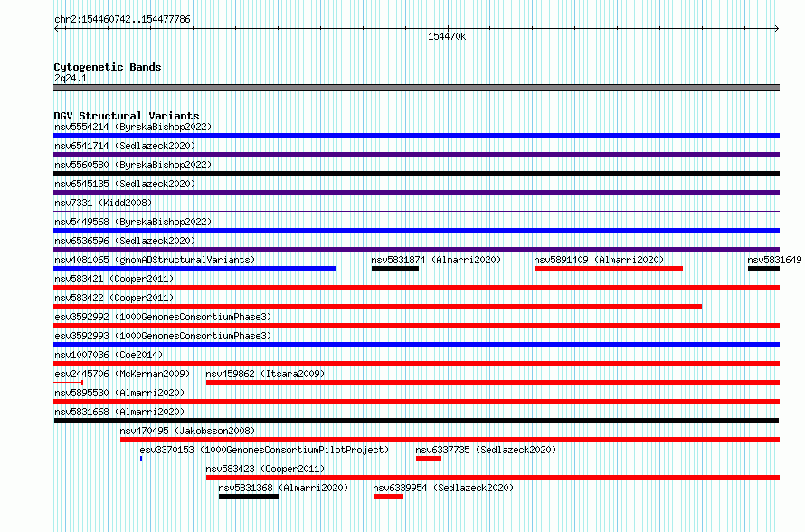The width and height of the screenshot is (805, 532).
Task: Select nsv6337735 (Sedlazeck2020) label
Action: pyautogui.click(x=486, y=450)
